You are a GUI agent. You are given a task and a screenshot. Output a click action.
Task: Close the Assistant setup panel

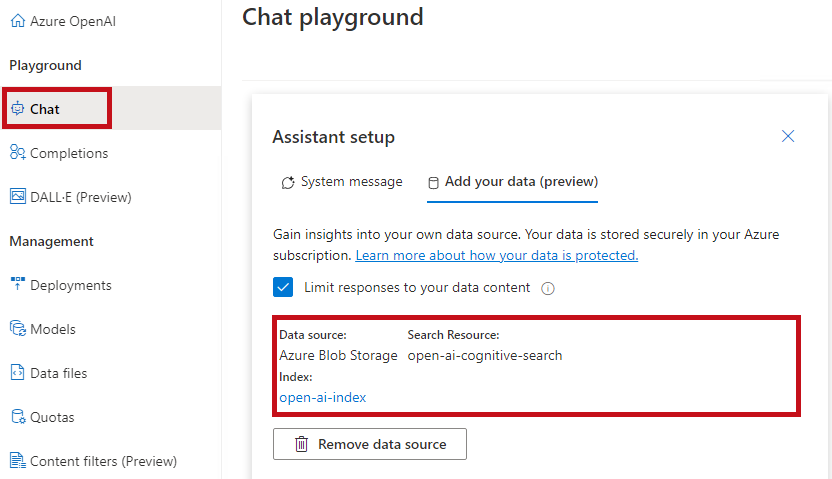788,136
